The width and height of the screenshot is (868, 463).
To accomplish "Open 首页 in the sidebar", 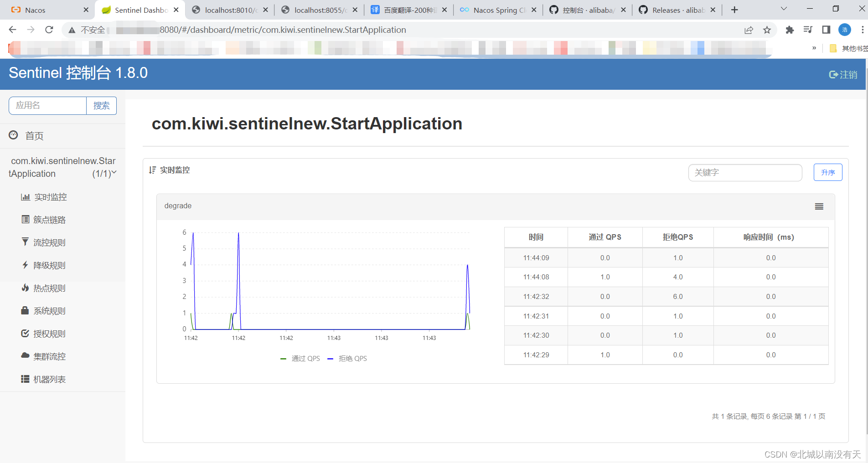I will pyautogui.click(x=34, y=136).
